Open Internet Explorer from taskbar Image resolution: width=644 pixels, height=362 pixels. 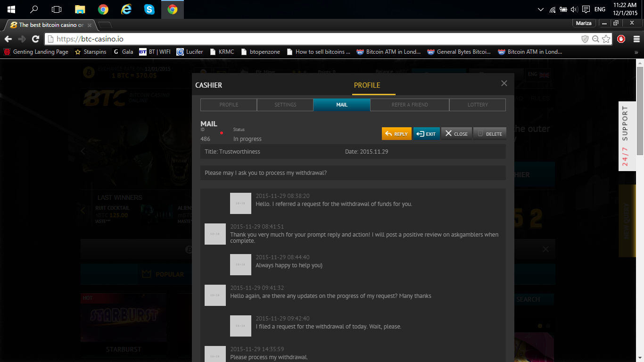tap(126, 9)
